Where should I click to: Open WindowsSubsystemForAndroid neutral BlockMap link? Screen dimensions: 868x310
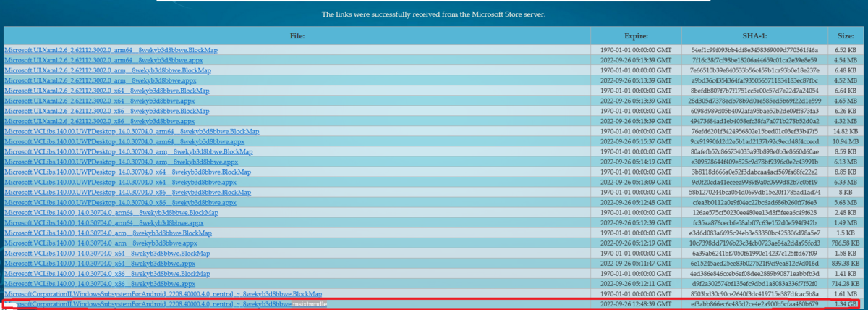(163, 294)
